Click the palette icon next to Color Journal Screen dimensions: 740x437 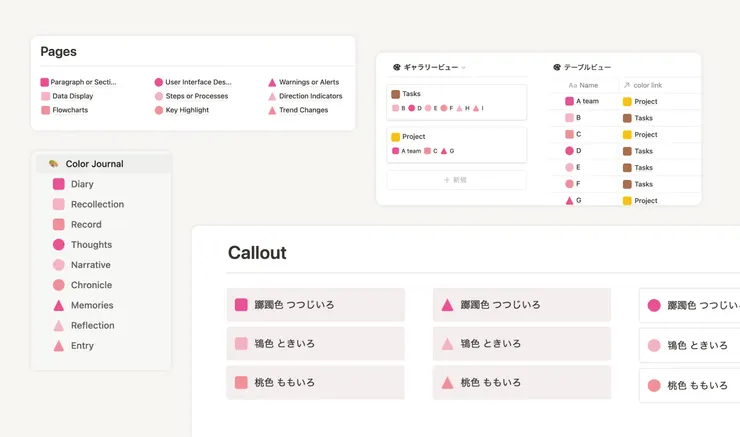(x=53, y=164)
